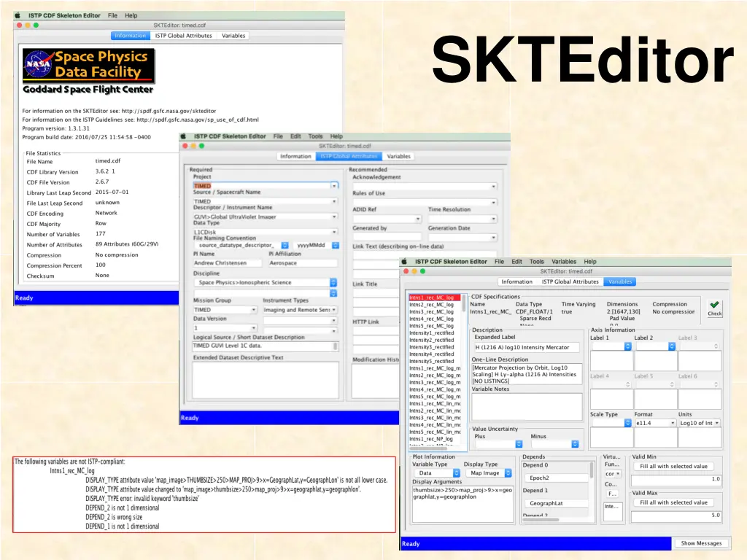This screenshot has height=560, width=747.
Task: Open Help menu above the Information window
Action: click(x=131, y=15)
